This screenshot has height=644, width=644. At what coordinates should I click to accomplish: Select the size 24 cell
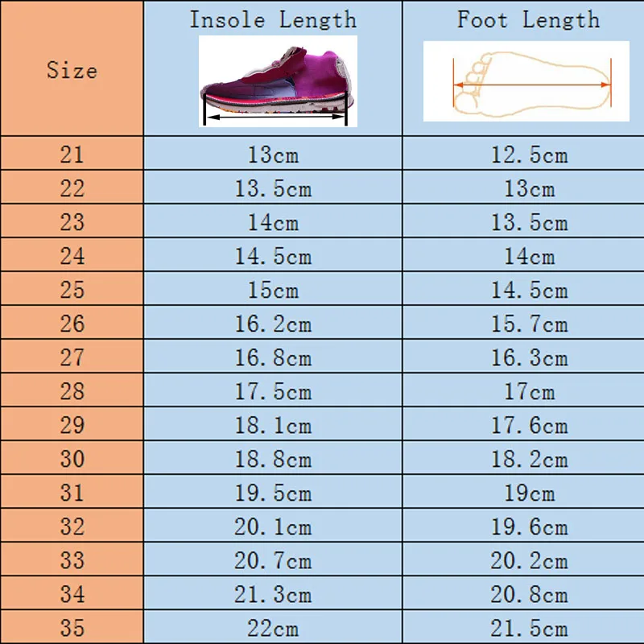[72, 256]
